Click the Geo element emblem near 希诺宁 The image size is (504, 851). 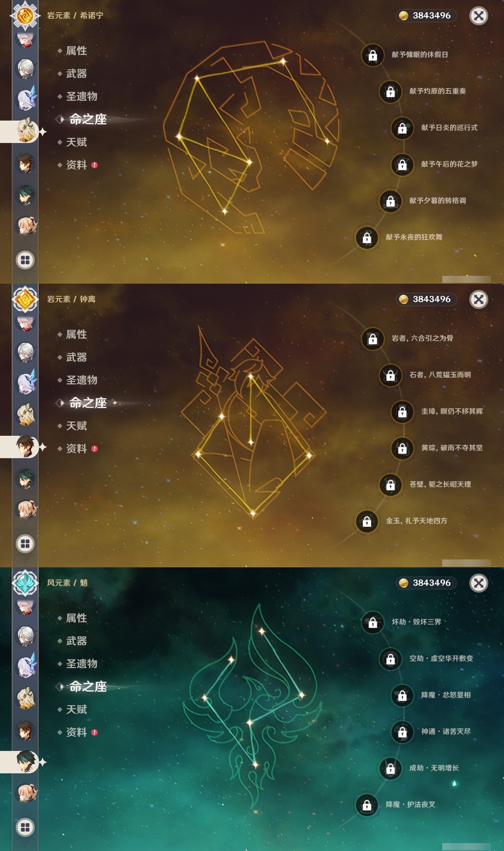pos(25,15)
